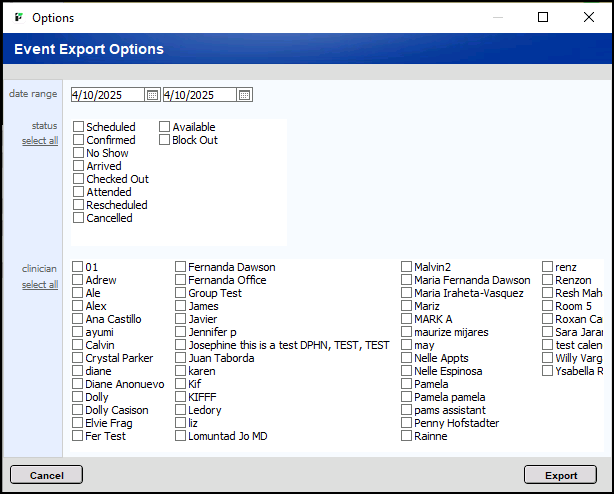Open the end date calendar picker

tap(245, 95)
